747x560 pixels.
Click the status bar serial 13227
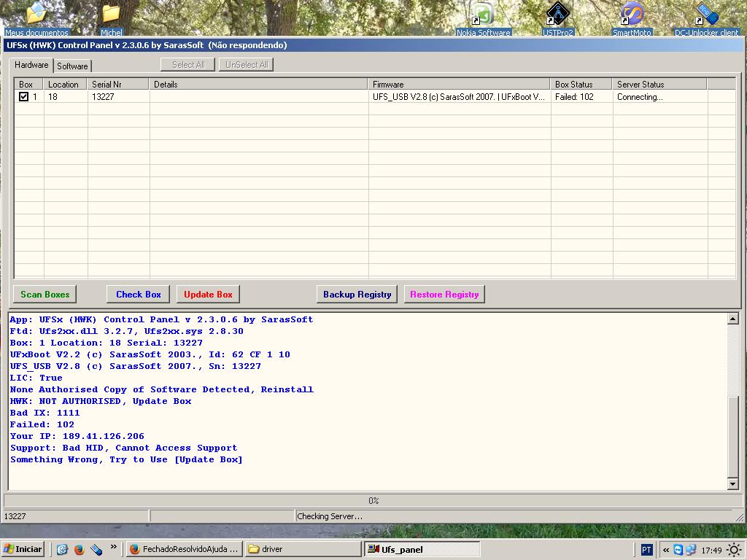point(15,516)
